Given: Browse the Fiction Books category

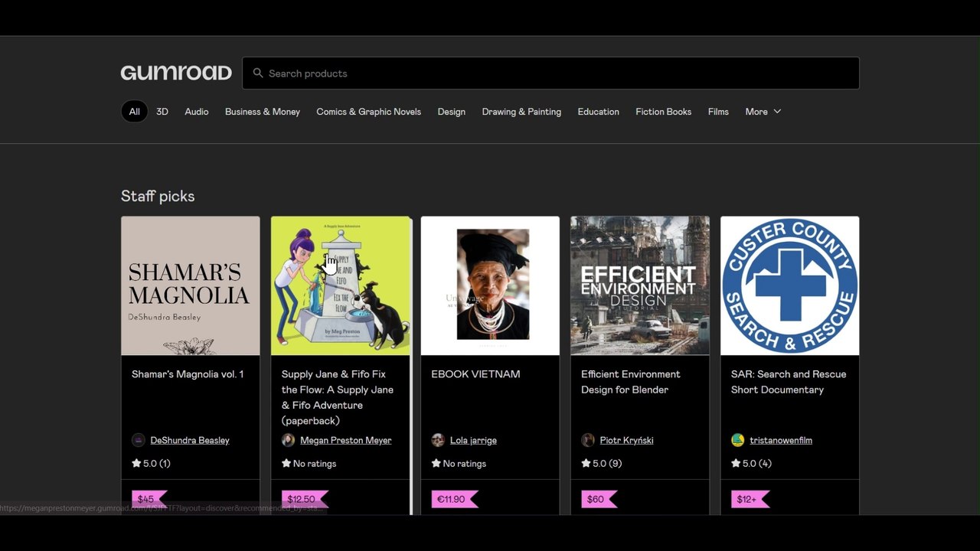Looking at the screenshot, I should tap(664, 112).
